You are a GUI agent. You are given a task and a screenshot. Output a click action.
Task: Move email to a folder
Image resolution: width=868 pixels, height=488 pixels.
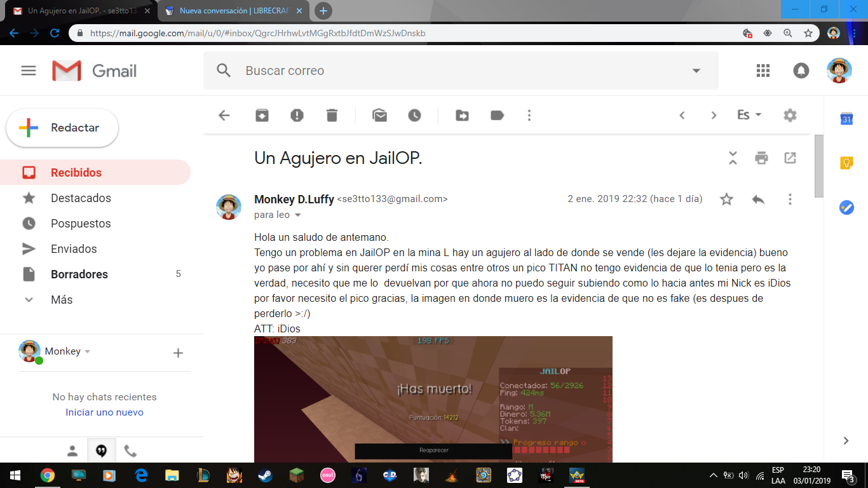463,115
